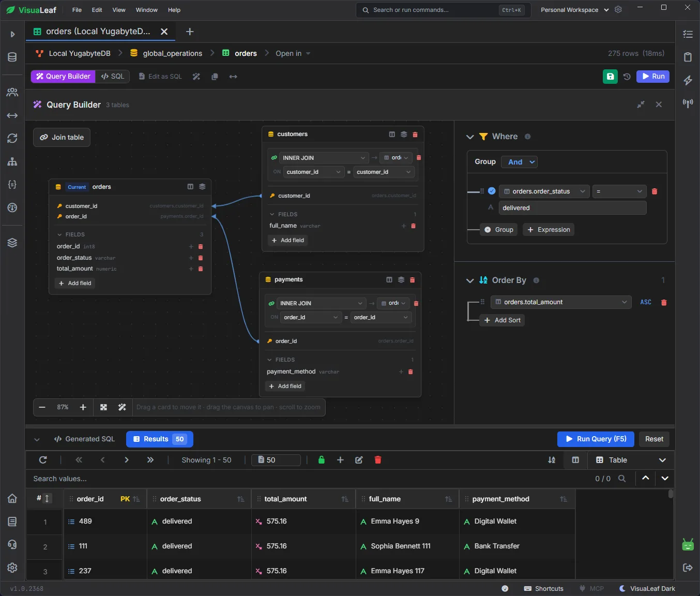This screenshot has height=596, width=700.
Task: Toggle ASC sort direction for total_amount
Action: point(646,302)
